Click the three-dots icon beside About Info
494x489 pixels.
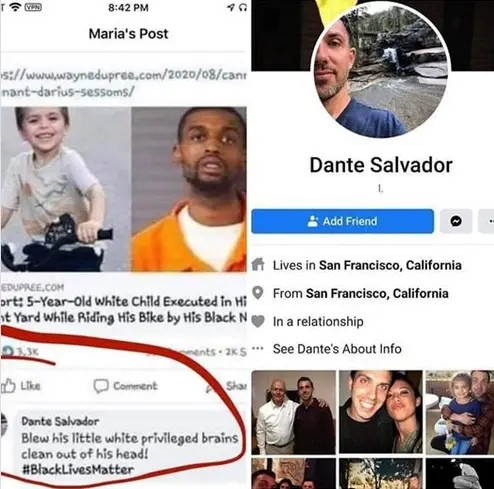[x=257, y=349]
